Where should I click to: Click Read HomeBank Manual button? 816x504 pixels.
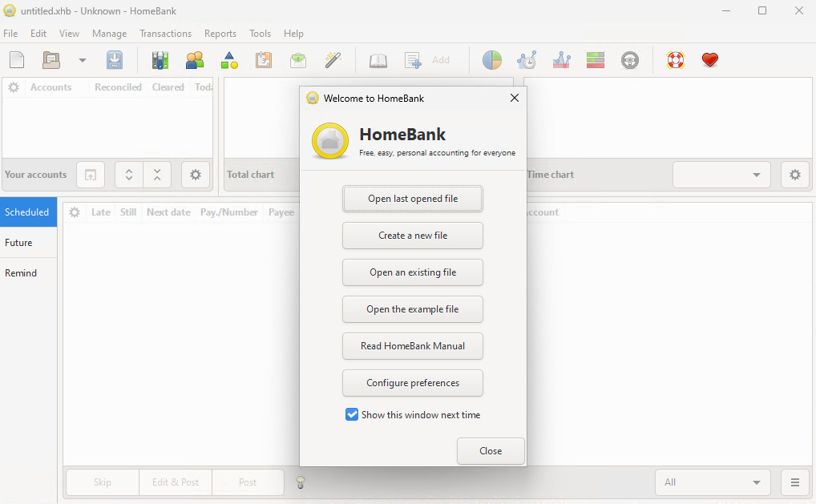(x=413, y=346)
